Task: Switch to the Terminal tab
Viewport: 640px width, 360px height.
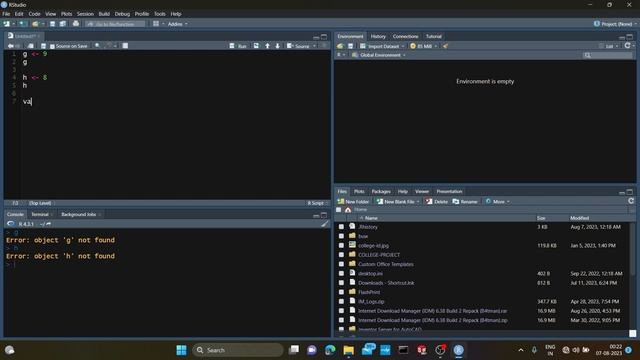Action: click(x=40, y=214)
